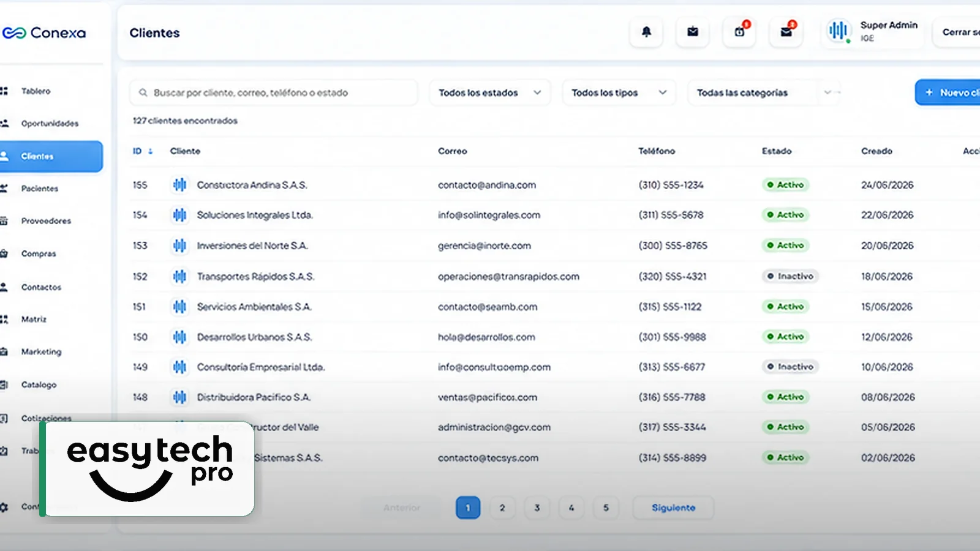This screenshot has height=551, width=980.
Task: Click Transportes Rápidos S.A.S. avatar icon
Action: point(179,276)
